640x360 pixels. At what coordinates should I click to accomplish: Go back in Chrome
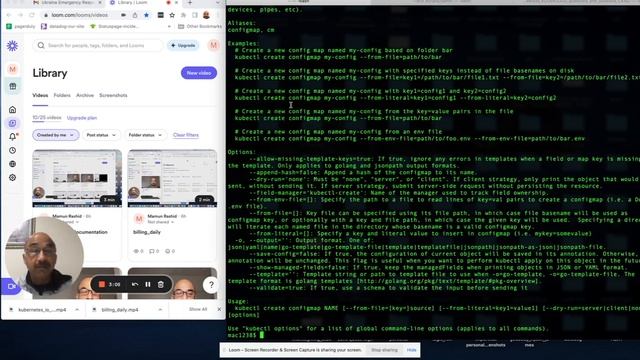coord(9,15)
